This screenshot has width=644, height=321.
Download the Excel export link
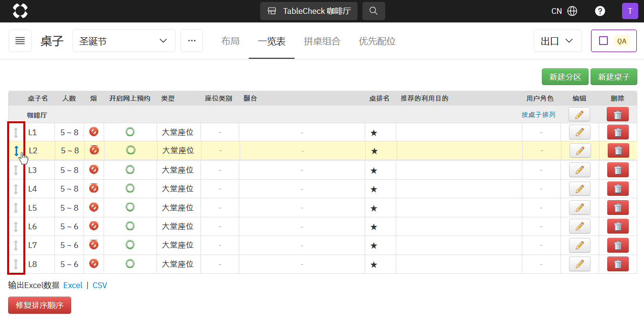73,285
